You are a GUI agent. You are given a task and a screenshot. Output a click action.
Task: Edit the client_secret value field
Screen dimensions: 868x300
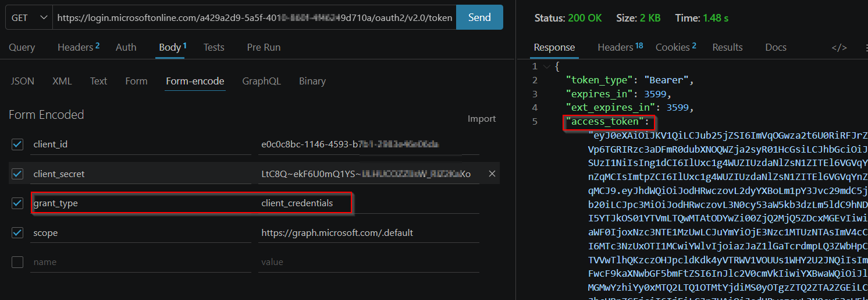pyautogui.click(x=369, y=174)
